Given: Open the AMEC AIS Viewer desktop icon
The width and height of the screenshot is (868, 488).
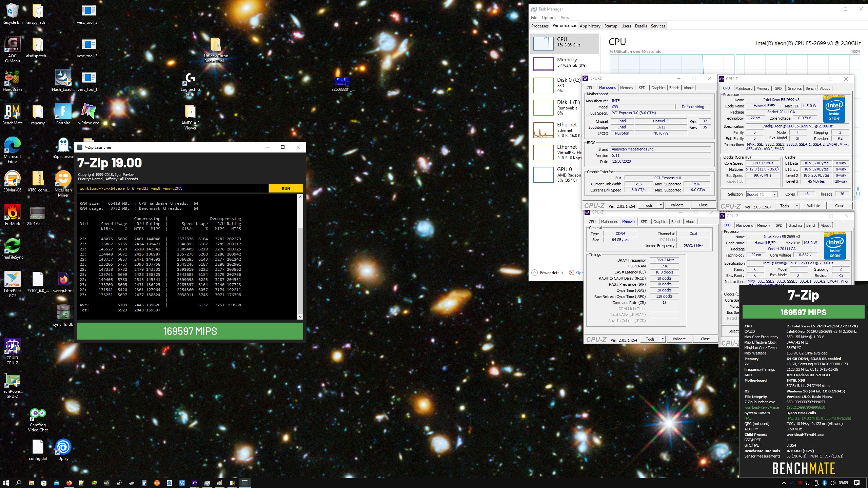Looking at the screenshot, I should point(191,117).
